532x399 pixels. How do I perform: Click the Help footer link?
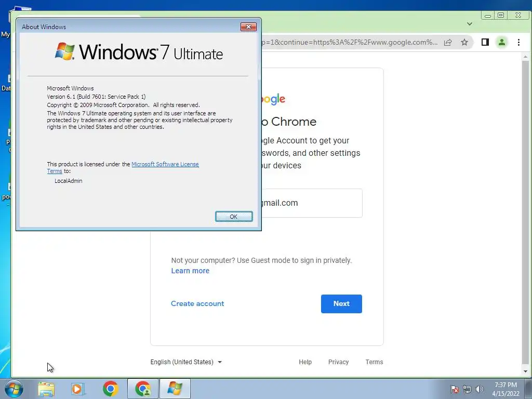tap(305, 362)
